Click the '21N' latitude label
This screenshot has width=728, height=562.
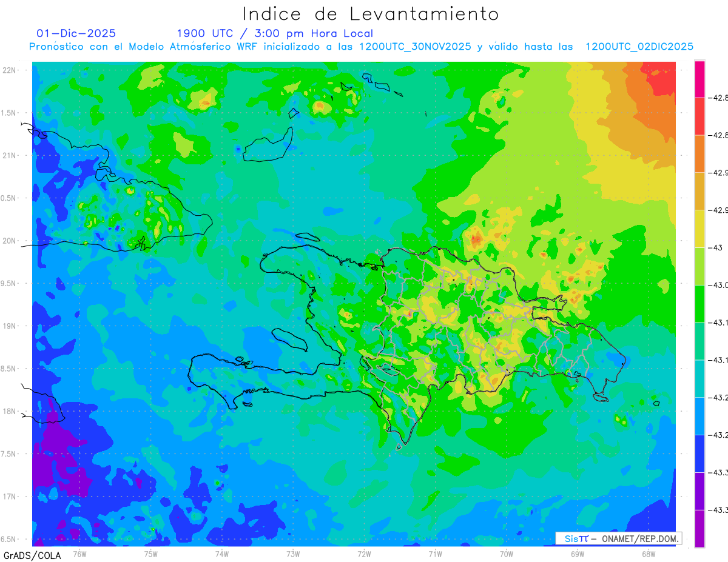(9, 155)
